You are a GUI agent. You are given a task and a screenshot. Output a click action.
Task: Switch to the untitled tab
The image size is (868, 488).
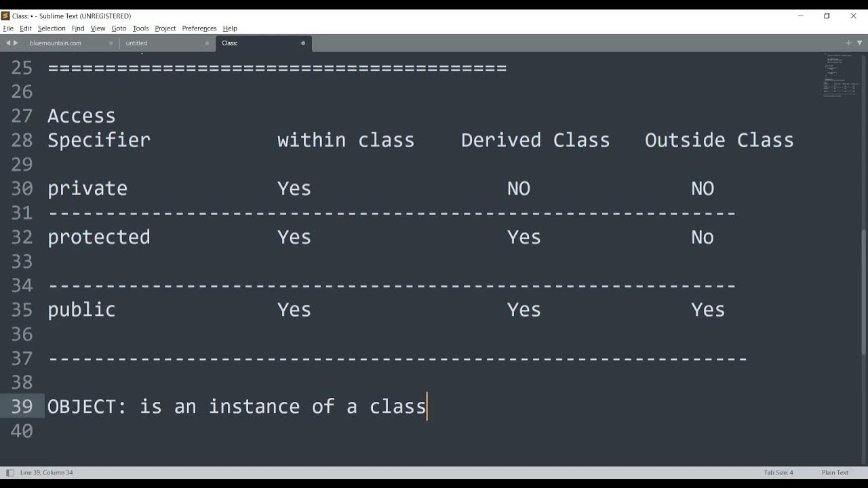click(x=137, y=43)
